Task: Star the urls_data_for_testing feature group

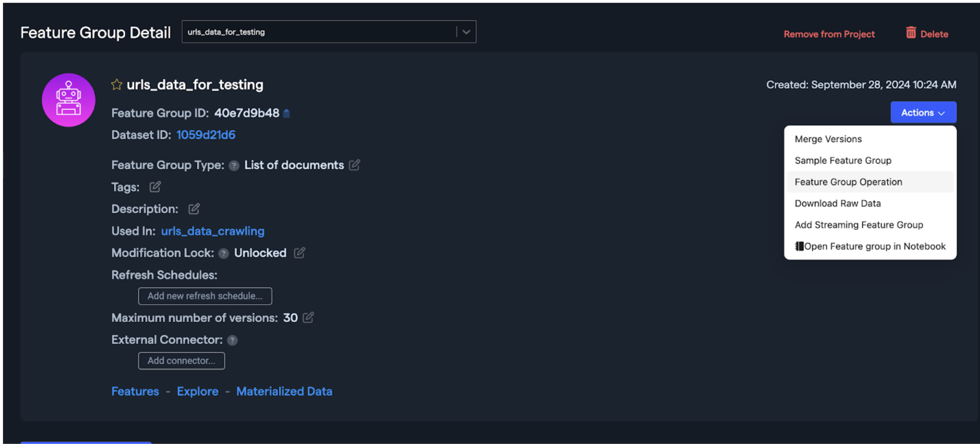Action: click(x=116, y=85)
